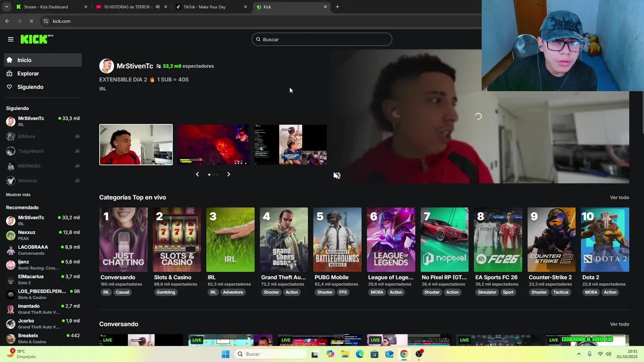Open ElMacarius recommended channel
The image size is (644, 362).
click(x=42, y=280)
